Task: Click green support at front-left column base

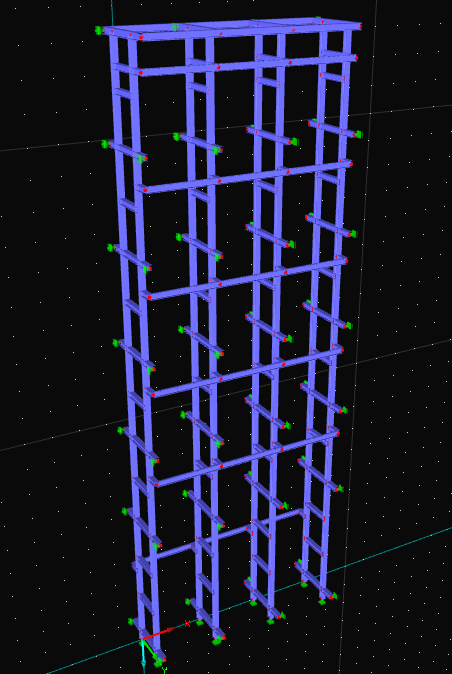Action: click(158, 663)
